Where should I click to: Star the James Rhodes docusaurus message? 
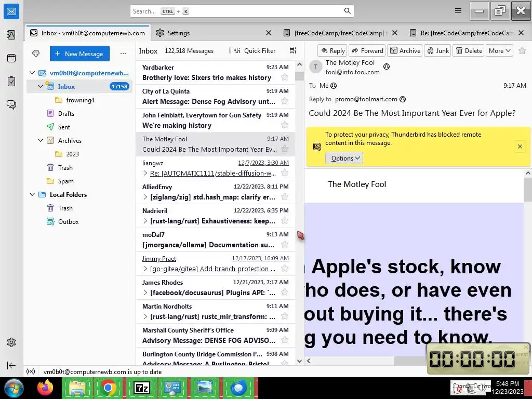[x=285, y=292]
